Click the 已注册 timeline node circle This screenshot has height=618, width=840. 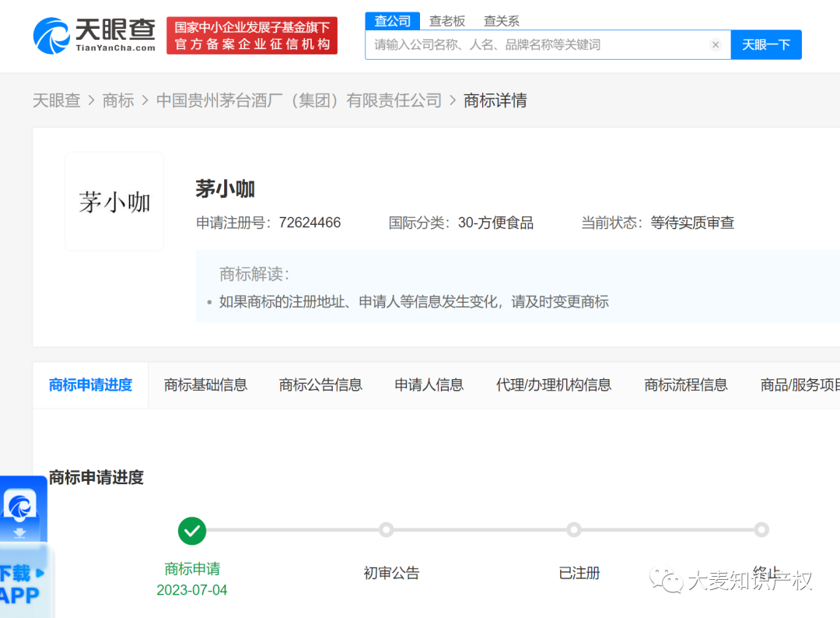[574, 529]
